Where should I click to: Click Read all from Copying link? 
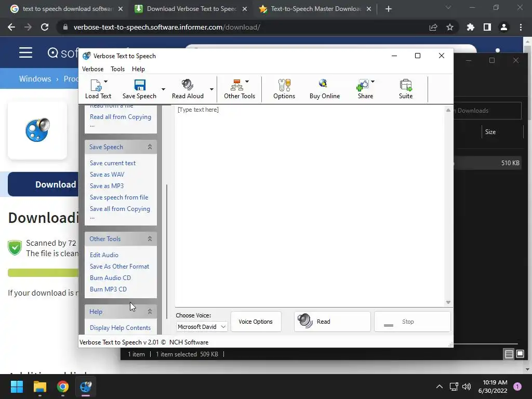pos(120,117)
